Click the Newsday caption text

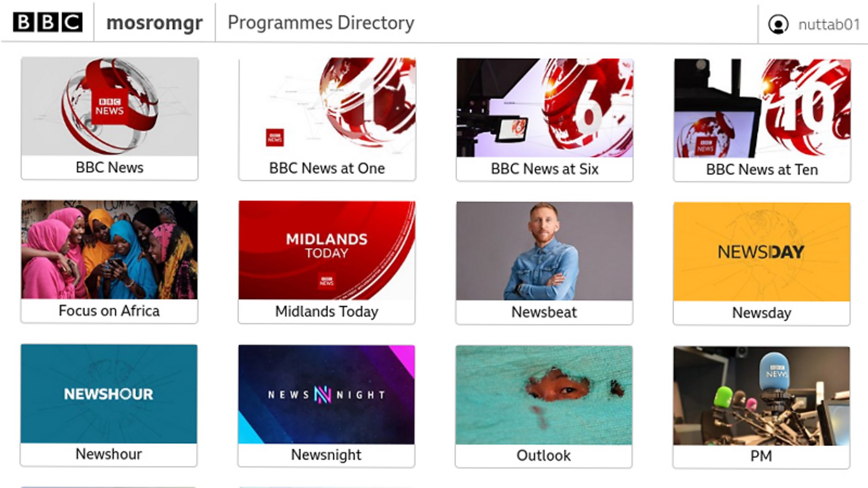click(761, 313)
